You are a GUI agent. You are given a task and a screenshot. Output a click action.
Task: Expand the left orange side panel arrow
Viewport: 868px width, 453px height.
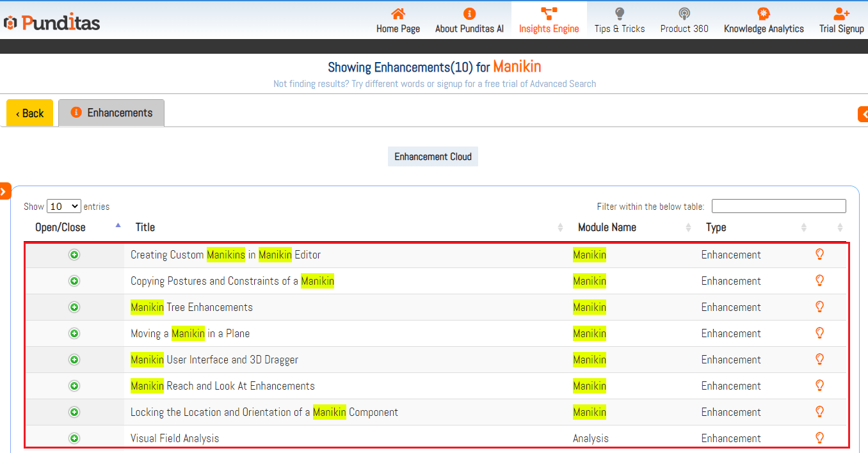click(4, 191)
